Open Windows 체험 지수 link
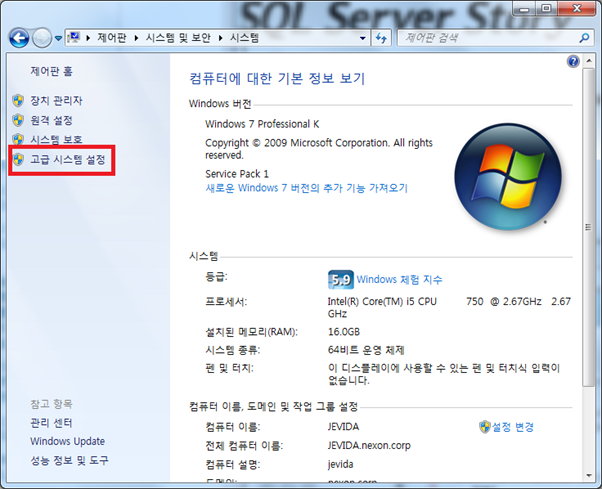This screenshot has width=602, height=489. click(x=399, y=279)
